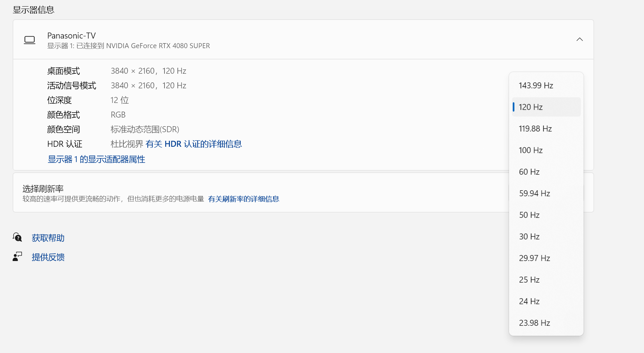The height and width of the screenshot is (353, 644).
Task: Select 24 Hz refresh rate
Action: click(529, 302)
